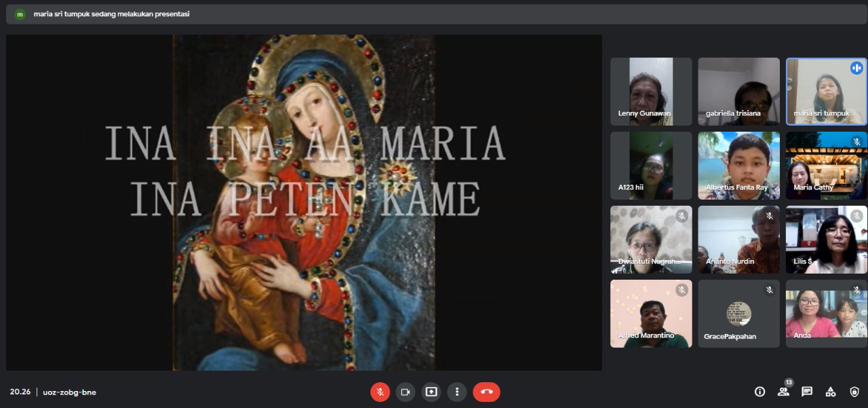Select Lenny Gunawan's video tile
Viewport: 868px width, 408px height.
click(x=651, y=92)
